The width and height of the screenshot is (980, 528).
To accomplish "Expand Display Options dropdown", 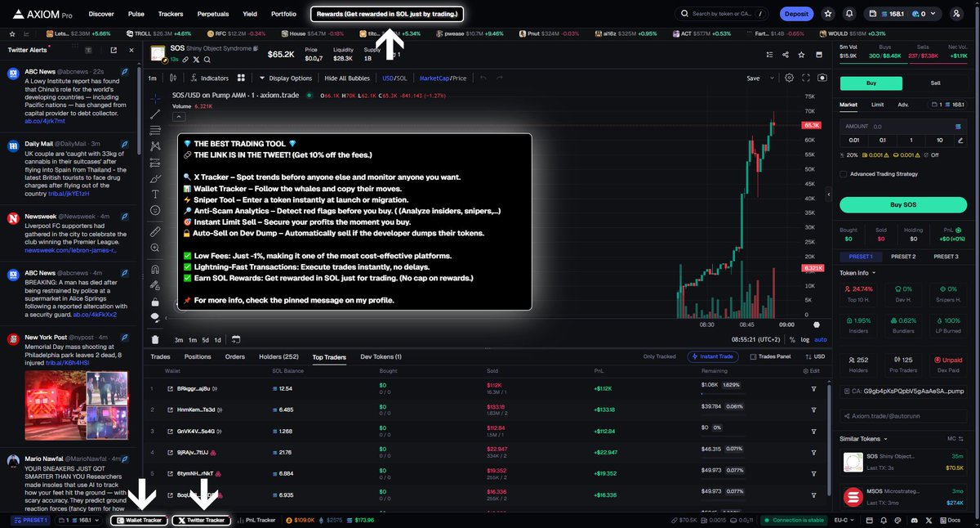I will coord(286,78).
